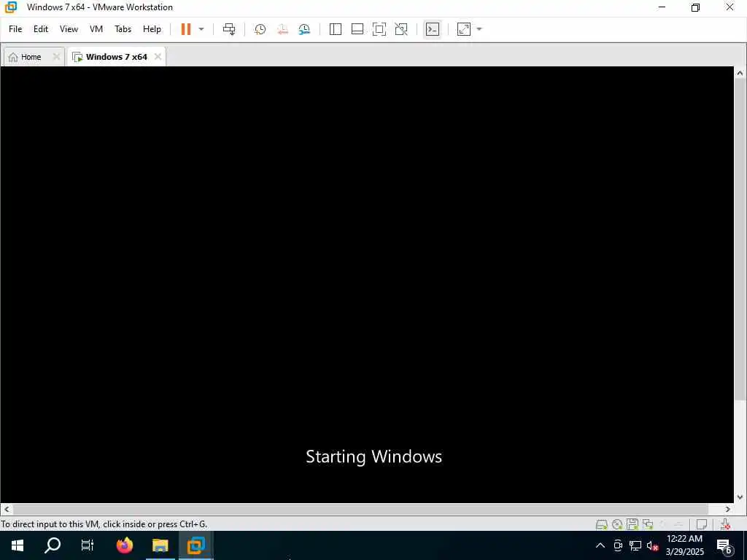Click the Unity mode icon
Viewport: 747px width, 560px height.
[401, 29]
